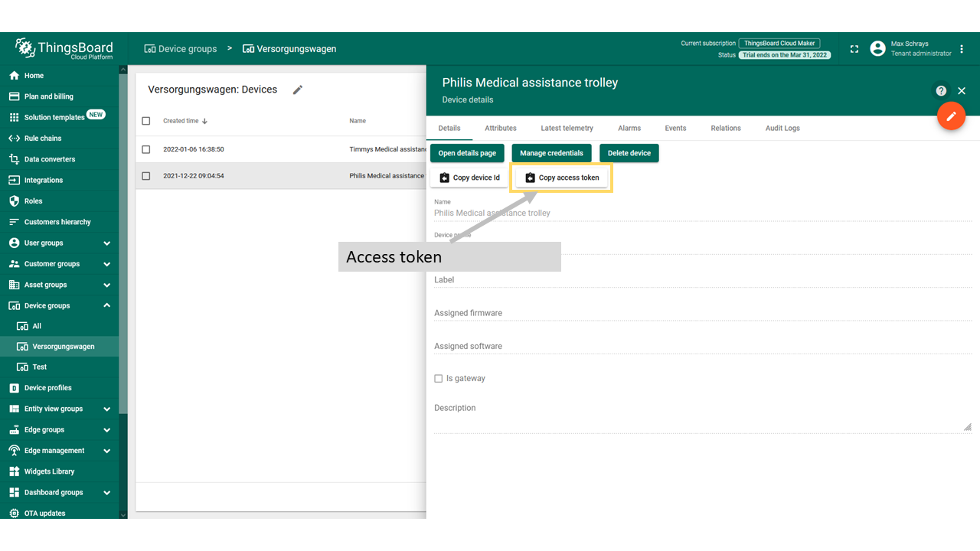Click the Asset groups icon
980x551 pixels.
[x=14, y=285]
